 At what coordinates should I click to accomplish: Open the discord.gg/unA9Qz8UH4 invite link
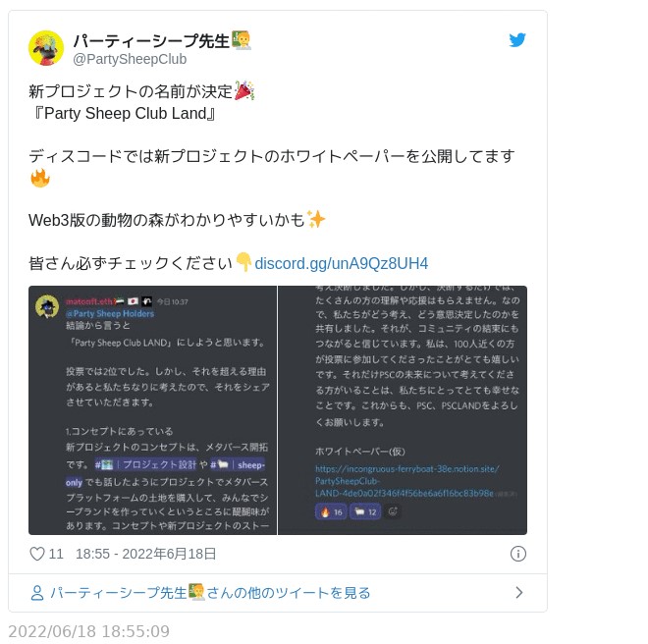point(341,263)
